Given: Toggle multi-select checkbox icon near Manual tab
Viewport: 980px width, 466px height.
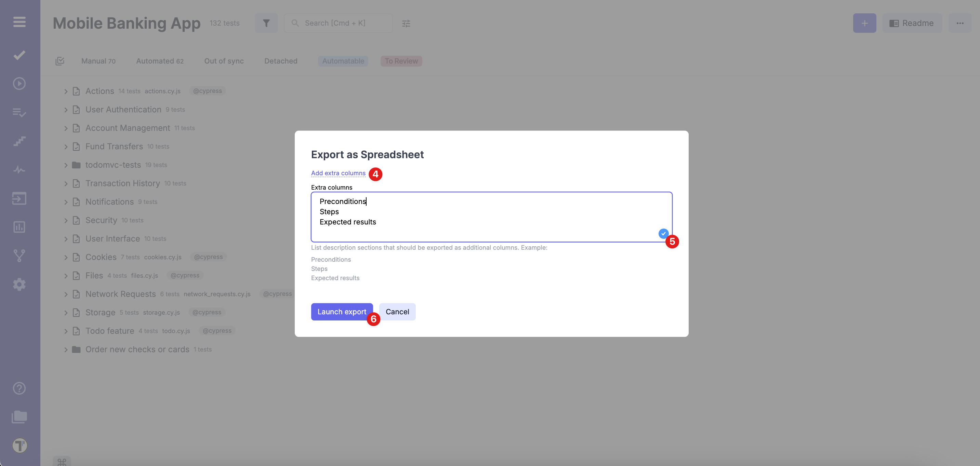Looking at the screenshot, I should pyautogui.click(x=60, y=61).
